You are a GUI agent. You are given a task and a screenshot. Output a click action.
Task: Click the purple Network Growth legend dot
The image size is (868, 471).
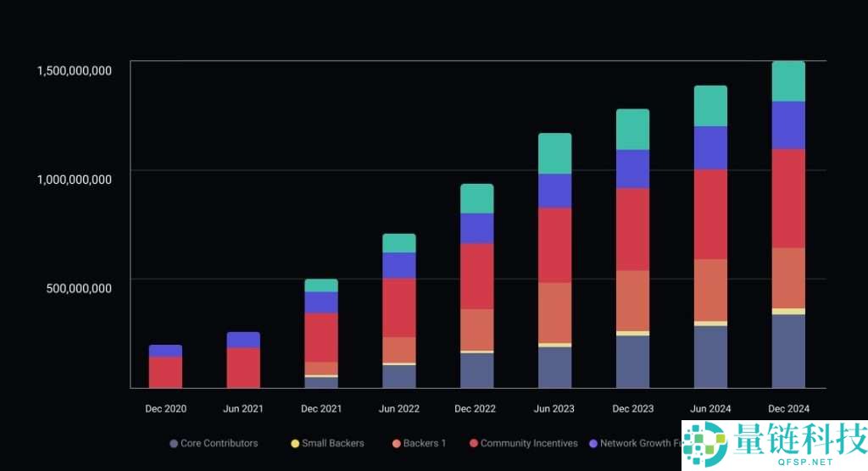coord(593,444)
